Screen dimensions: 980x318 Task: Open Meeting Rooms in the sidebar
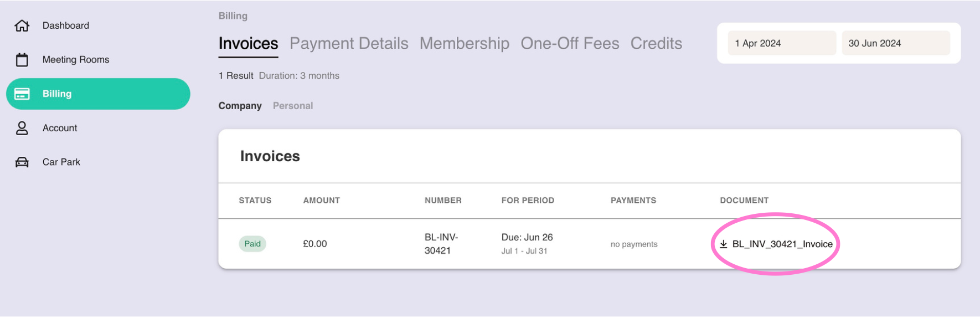pyautogui.click(x=76, y=60)
